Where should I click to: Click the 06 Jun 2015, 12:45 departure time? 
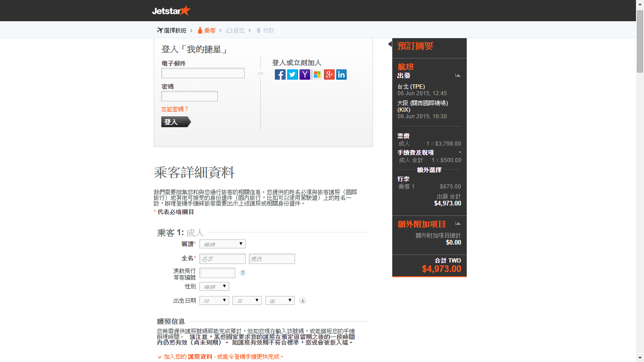[x=422, y=93]
